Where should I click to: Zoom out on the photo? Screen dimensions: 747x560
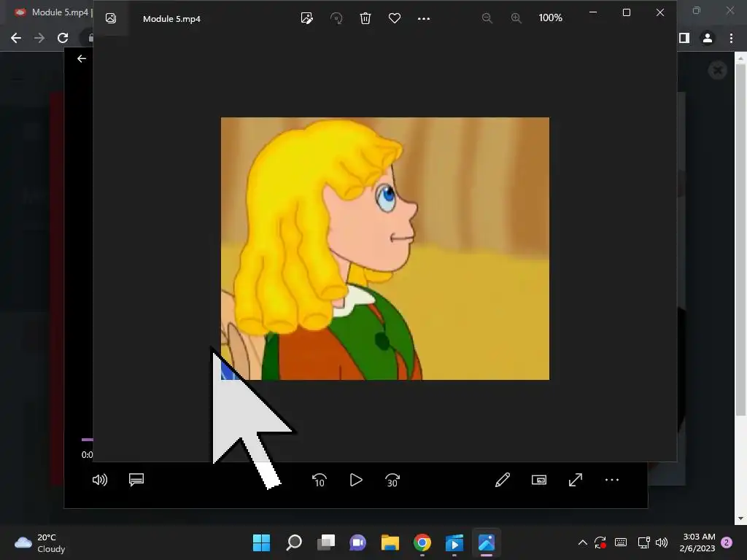[487, 18]
